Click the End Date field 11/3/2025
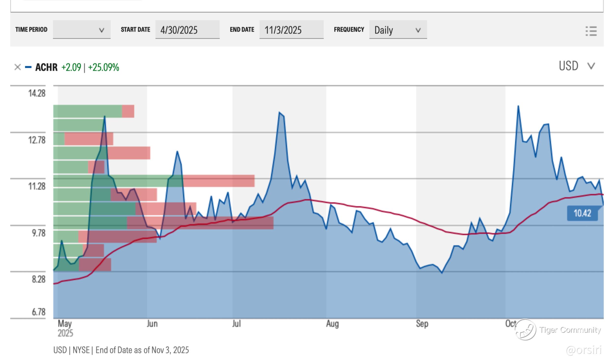The image size is (614, 364). point(291,30)
